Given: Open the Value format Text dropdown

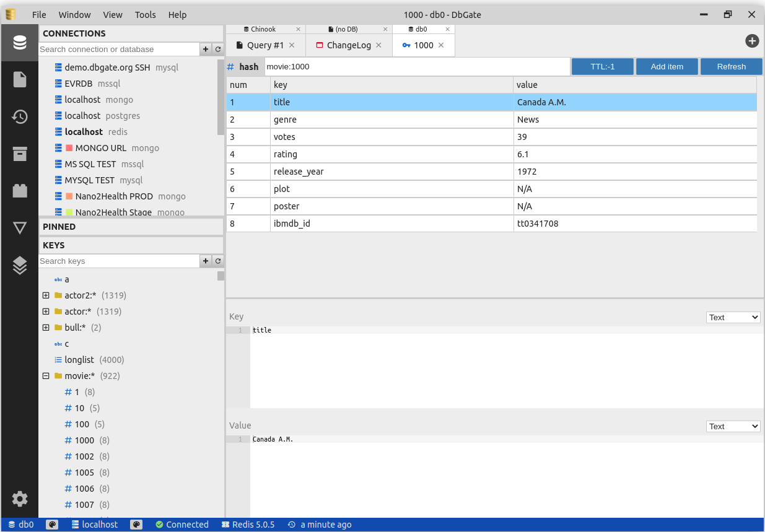Looking at the screenshot, I should 733,426.
